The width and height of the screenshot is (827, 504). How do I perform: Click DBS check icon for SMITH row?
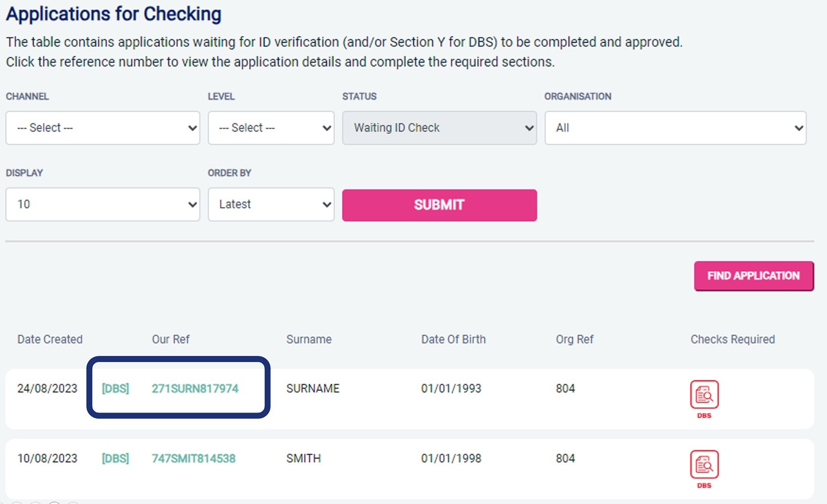(704, 465)
